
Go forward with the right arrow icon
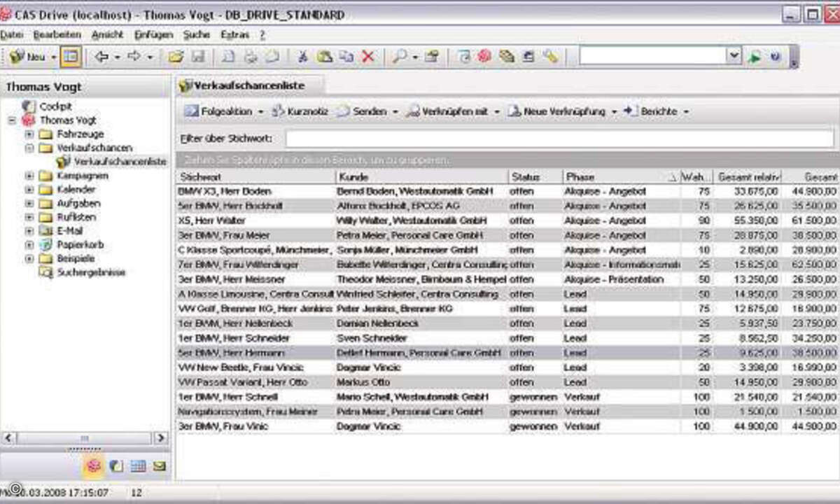pos(134,57)
